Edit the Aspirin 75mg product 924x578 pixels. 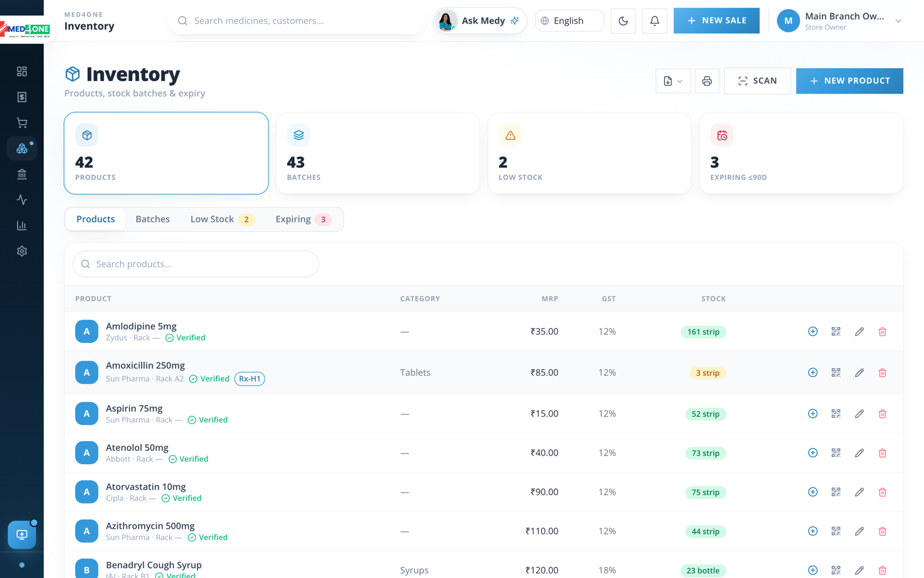click(x=859, y=414)
